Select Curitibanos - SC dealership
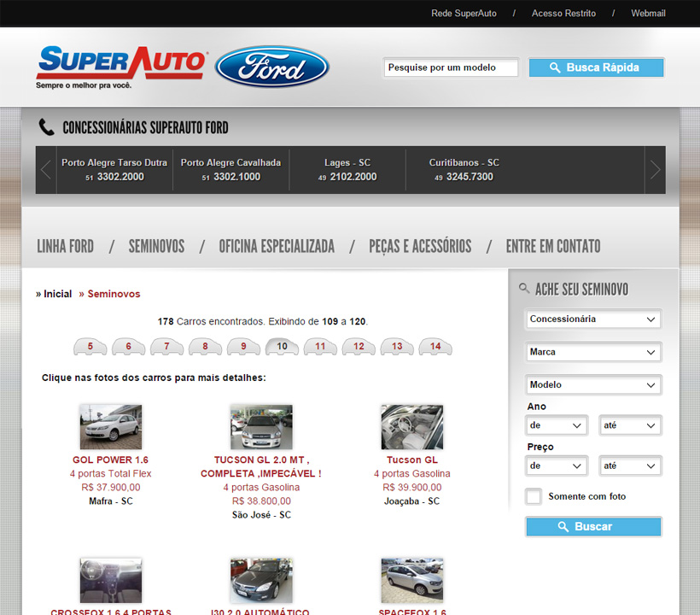700x615 pixels. [x=464, y=170]
